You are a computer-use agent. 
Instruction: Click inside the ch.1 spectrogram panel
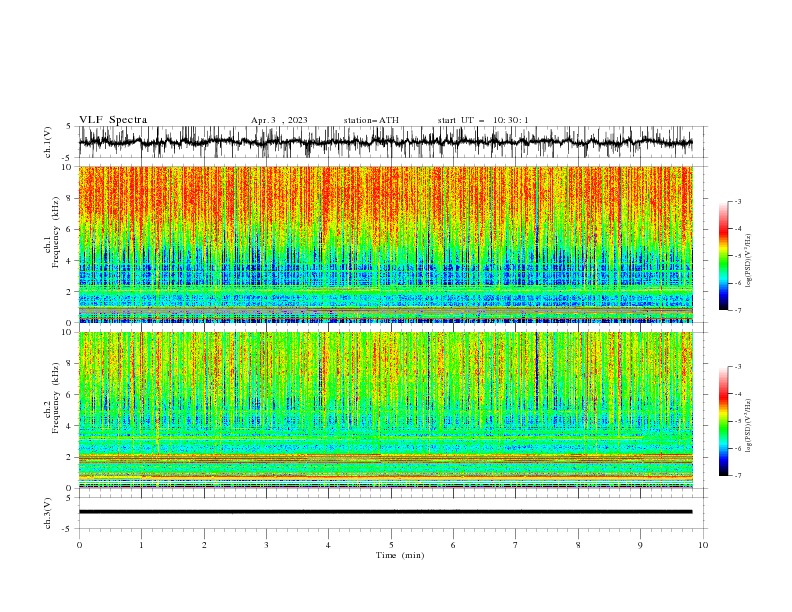pos(385,244)
